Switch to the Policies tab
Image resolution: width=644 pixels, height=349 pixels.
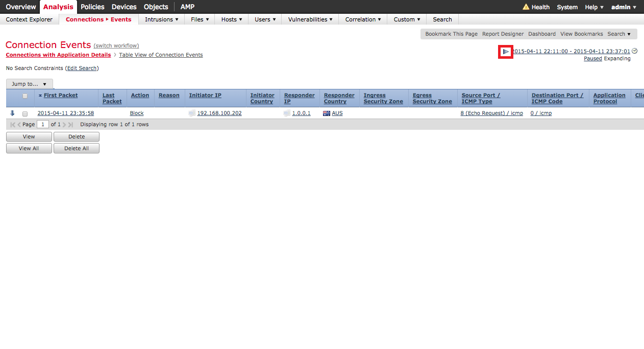(x=92, y=7)
